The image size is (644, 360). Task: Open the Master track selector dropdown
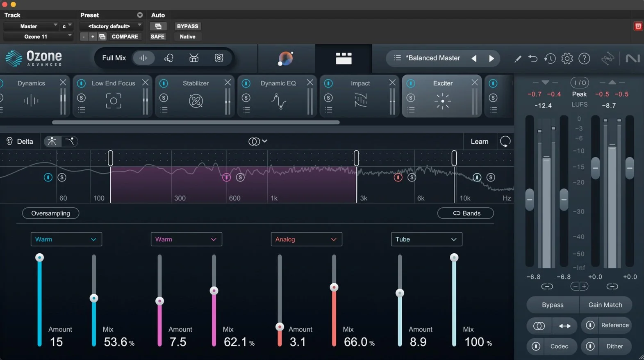pyautogui.click(x=31, y=26)
